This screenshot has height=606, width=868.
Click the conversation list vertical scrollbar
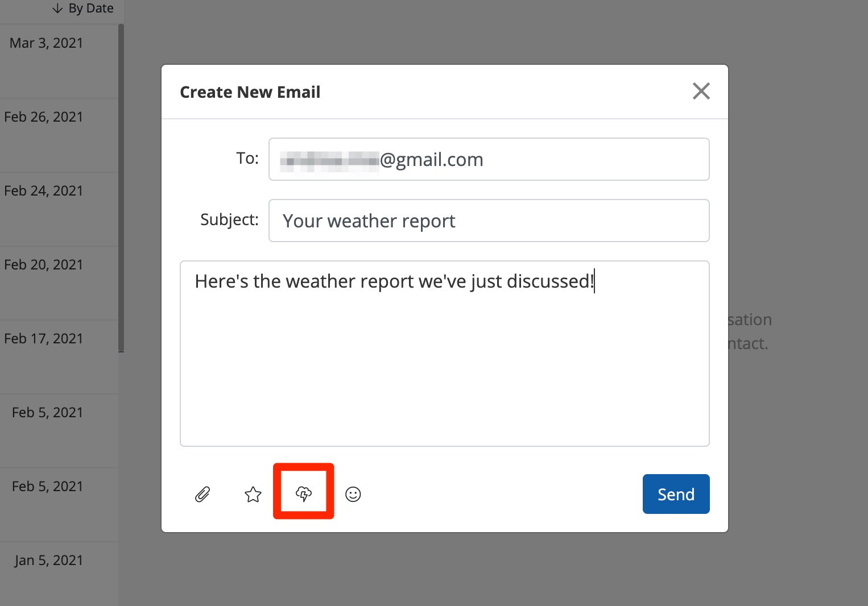coord(121,188)
